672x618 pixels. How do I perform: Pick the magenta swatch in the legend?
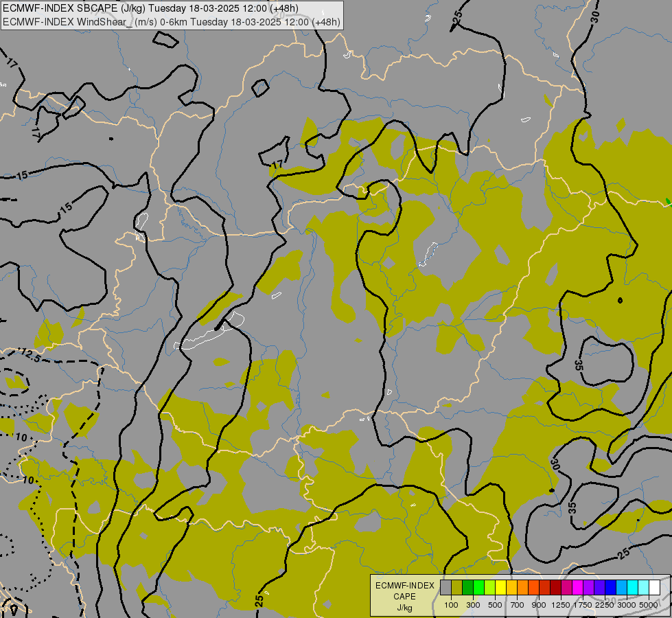pos(578,587)
